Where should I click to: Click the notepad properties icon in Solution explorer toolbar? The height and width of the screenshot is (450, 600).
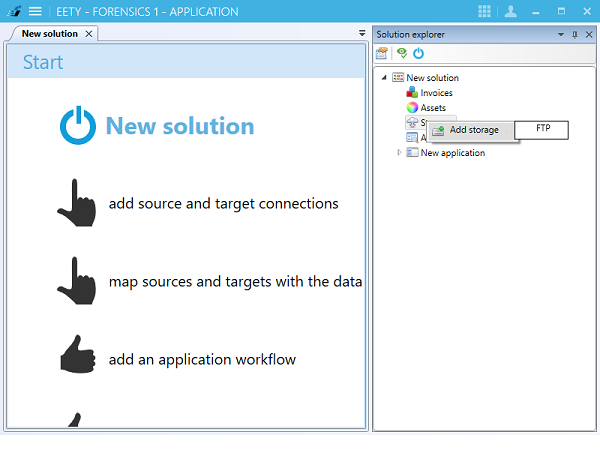pyautogui.click(x=382, y=53)
